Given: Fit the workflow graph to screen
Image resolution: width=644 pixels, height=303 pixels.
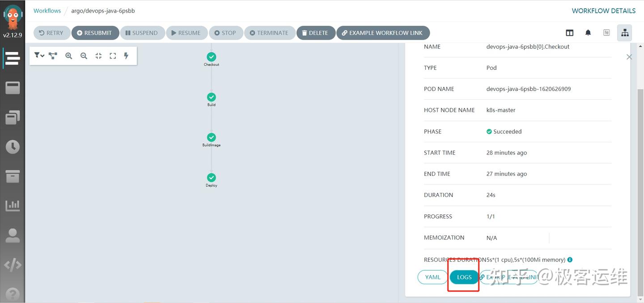Looking at the screenshot, I should [98, 55].
